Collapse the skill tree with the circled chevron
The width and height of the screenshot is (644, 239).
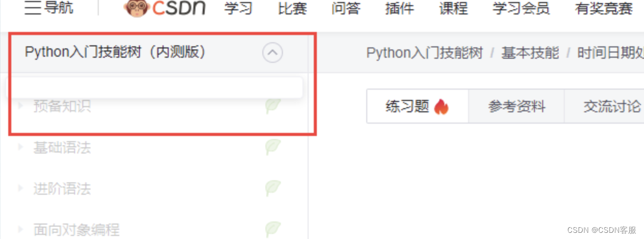tap(273, 52)
